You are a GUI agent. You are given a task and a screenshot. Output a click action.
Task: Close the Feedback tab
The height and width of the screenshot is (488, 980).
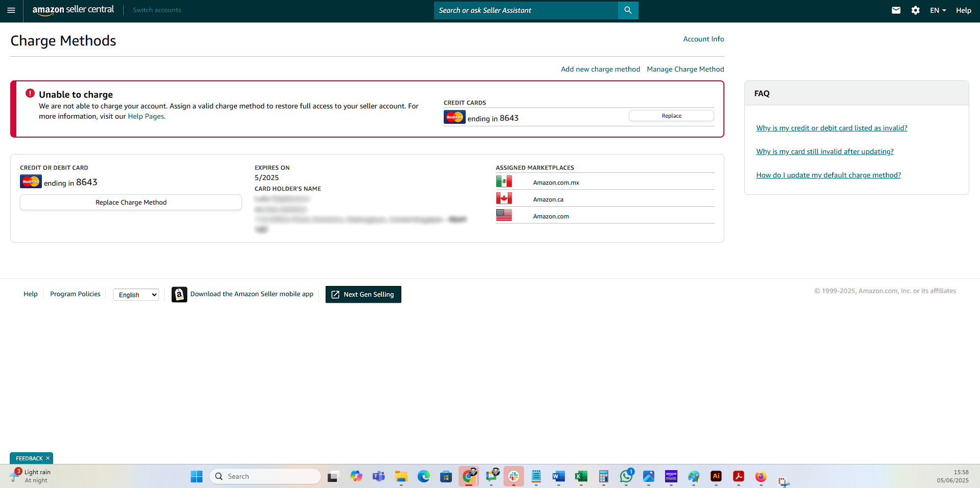click(x=48, y=458)
